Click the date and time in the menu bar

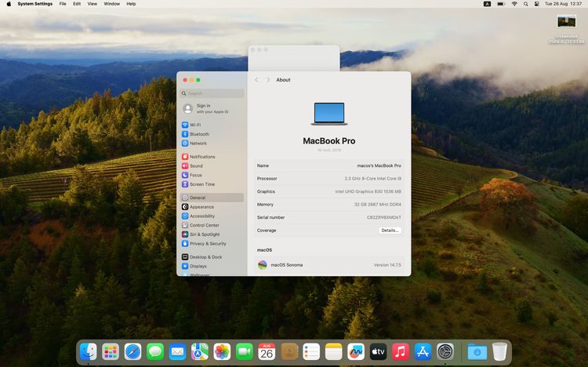coord(563,4)
